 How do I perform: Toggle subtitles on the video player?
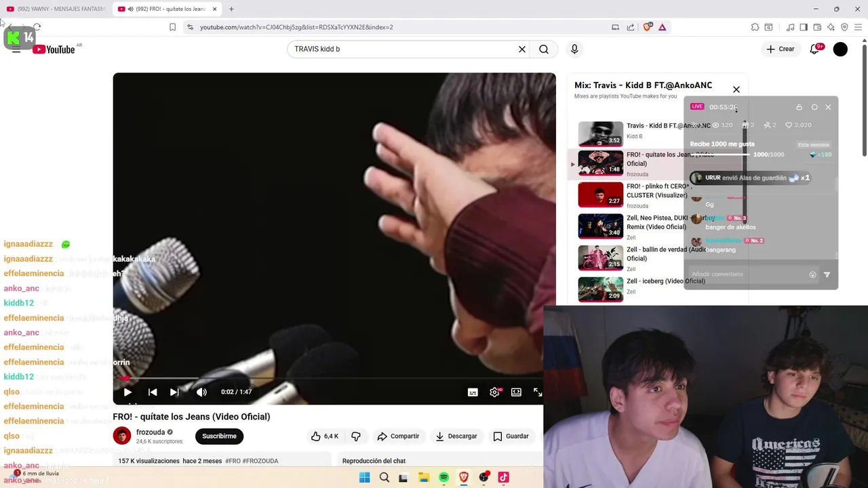pos(473,392)
